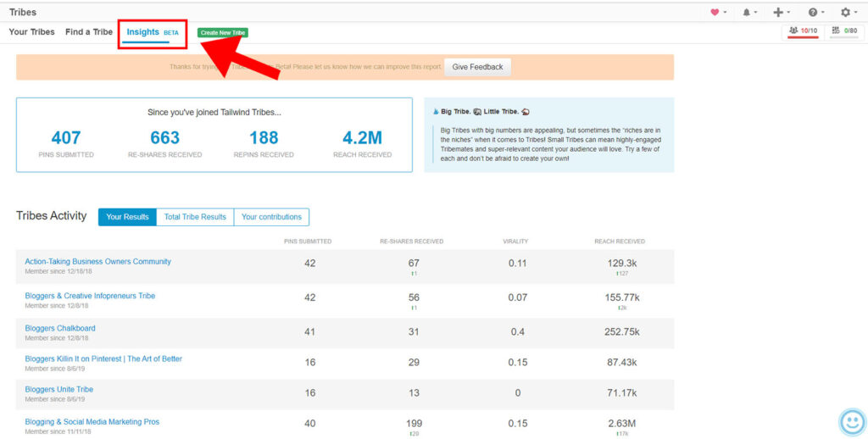Open the settings gear menu
The image size is (868, 439).
849,12
